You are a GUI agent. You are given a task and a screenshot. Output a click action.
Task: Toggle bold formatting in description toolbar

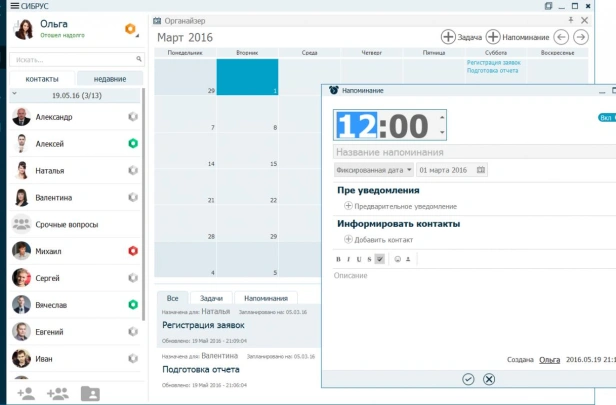coord(338,259)
